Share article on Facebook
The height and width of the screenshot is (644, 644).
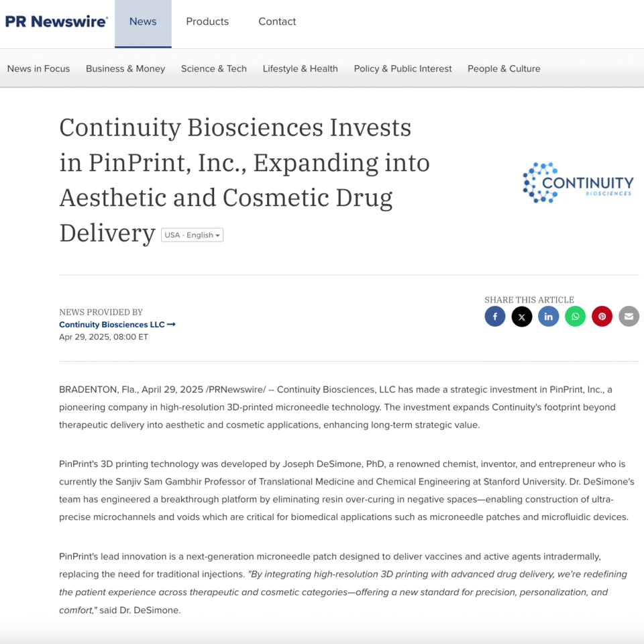[494, 316]
